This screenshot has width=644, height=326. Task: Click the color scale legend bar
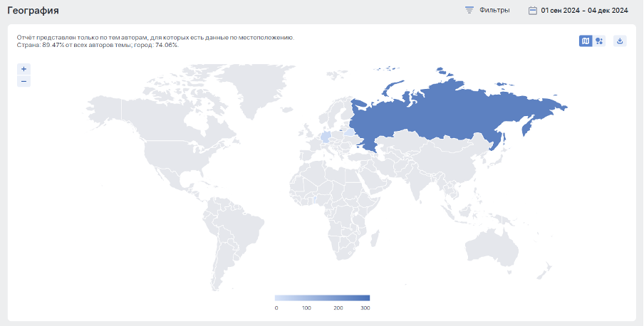point(322,298)
